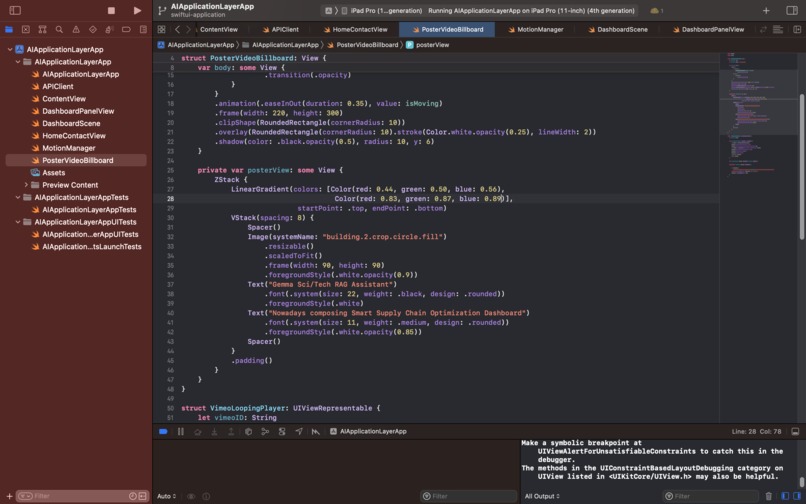This screenshot has height=504, width=806.
Task: Collapse the AIApplicationLayerApp group folder
Action: point(18,62)
